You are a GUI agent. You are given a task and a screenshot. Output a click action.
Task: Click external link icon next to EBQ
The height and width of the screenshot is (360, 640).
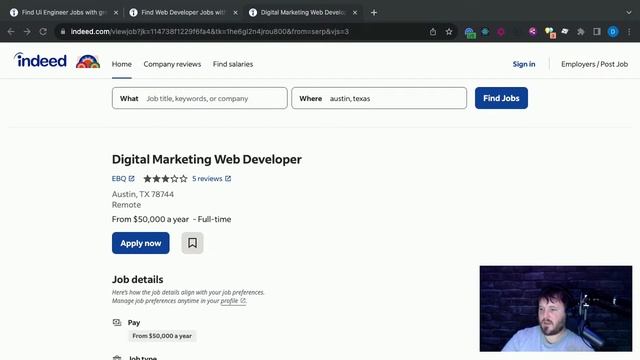click(131, 178)
